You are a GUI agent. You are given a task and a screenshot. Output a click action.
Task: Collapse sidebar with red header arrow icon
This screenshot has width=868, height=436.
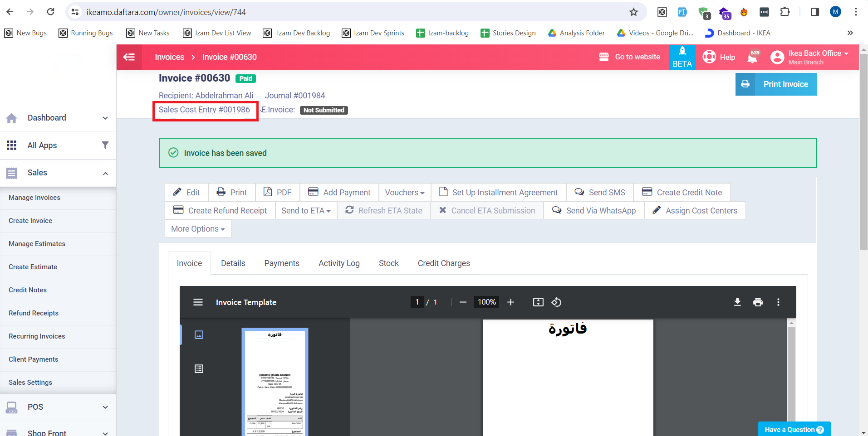pyautogui.click(x=129, y=57)
